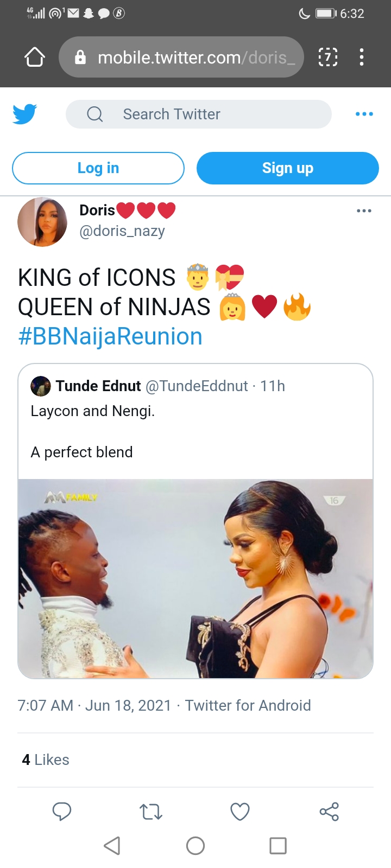The image size is (391, 868).
Task: Open Tunde Ednut's quoted tweet avatar
Action: coord(41,386)
